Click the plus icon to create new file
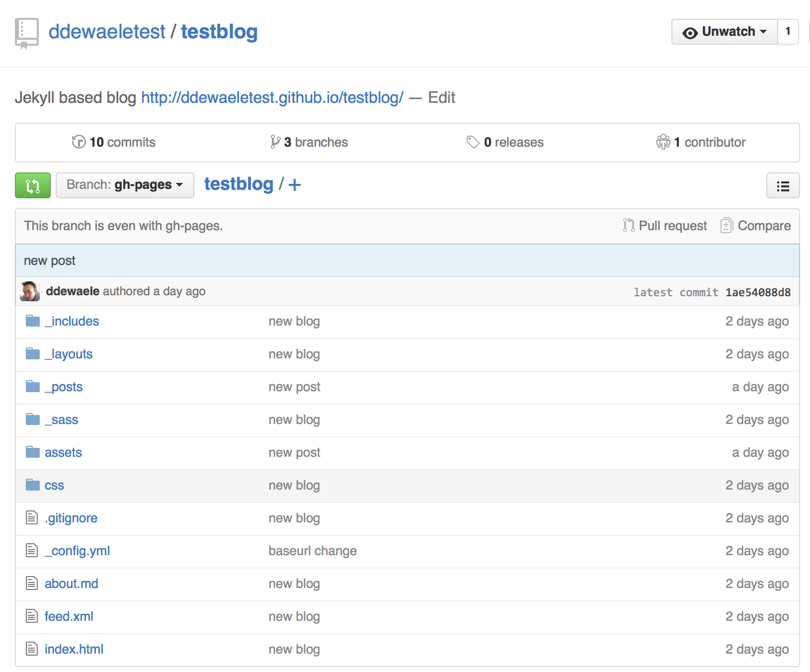Viewport: 810px width, 672px height. (x=295, y=185)
